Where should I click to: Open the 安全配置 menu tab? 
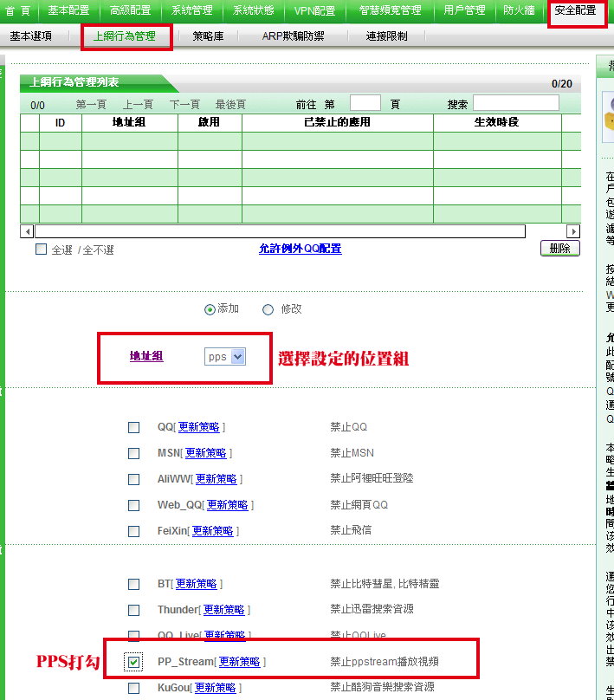click(576, 11)
